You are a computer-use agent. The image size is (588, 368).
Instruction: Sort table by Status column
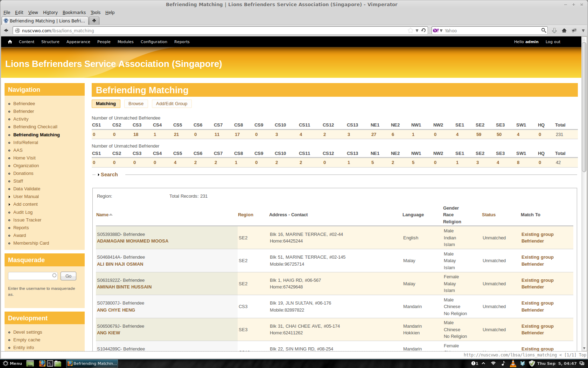(489, 215)
